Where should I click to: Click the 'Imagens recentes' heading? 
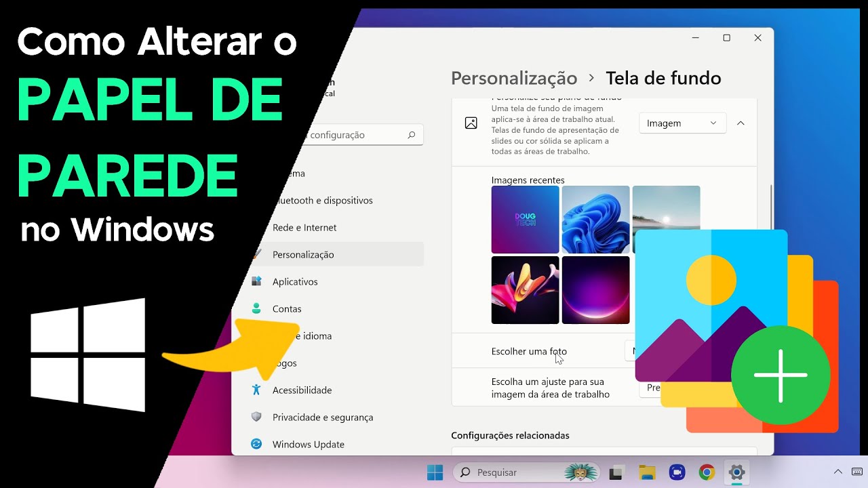click(528, 180)
